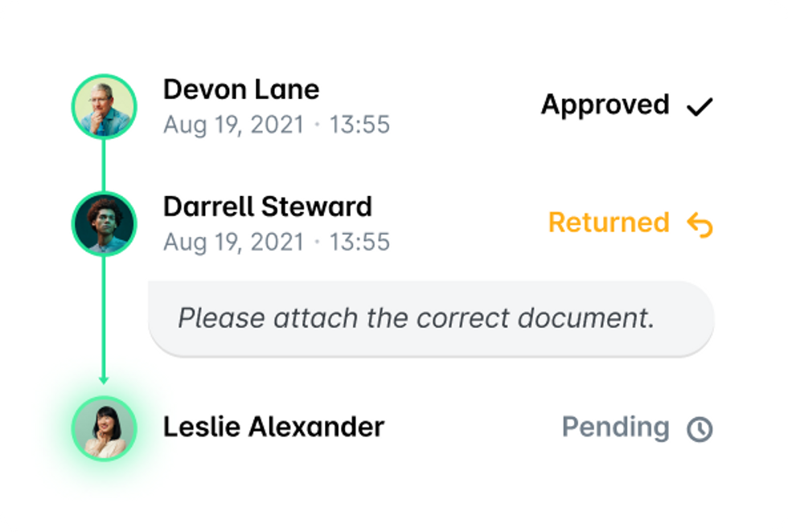Screen dimensions: 788x532
Task: Click the Approved checkmark icon
Action: [x=700, y=107]
